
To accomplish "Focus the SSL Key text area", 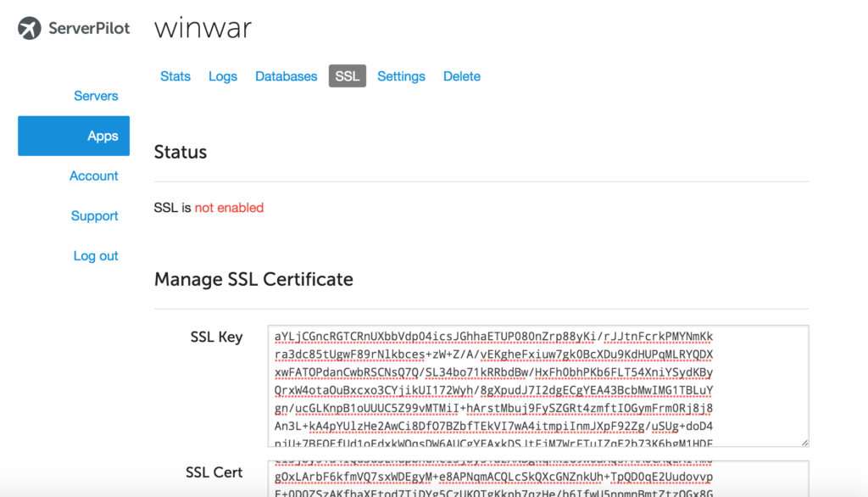I will [537, 385].
